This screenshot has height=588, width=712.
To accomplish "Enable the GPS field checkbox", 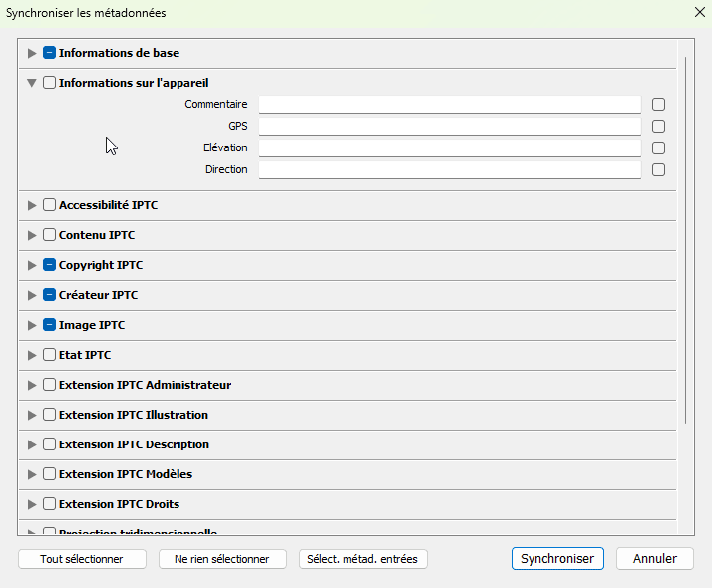I will [658, 127].
